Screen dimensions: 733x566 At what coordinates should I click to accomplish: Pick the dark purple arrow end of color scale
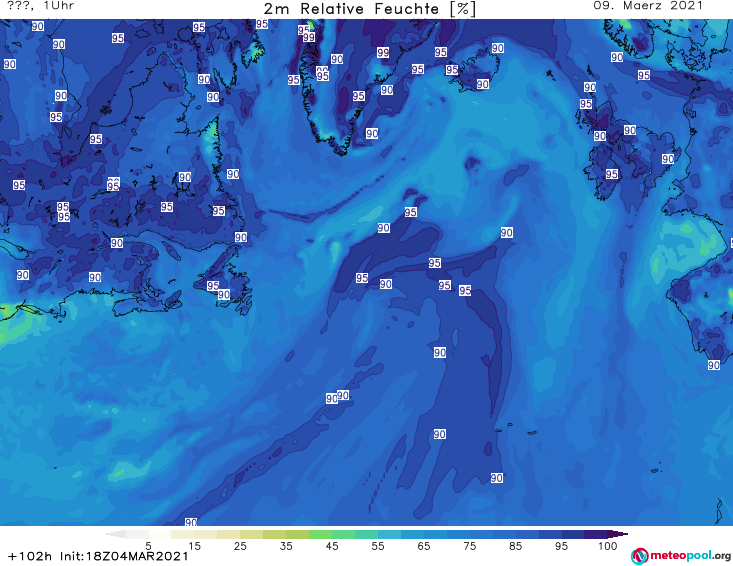click(618, 534)
